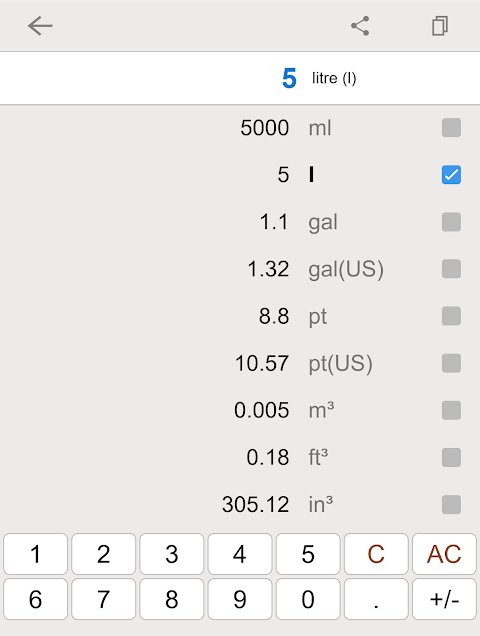Uncheck the litre (l) checkbox
Viewport: 480px width, 636px height.
tap(451, 175)
